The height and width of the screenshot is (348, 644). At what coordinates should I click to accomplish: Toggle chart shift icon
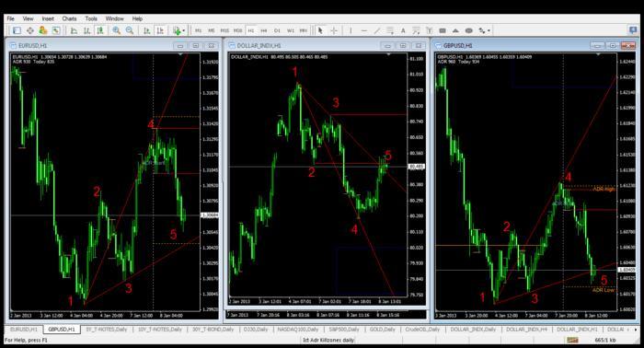(160, 30)
